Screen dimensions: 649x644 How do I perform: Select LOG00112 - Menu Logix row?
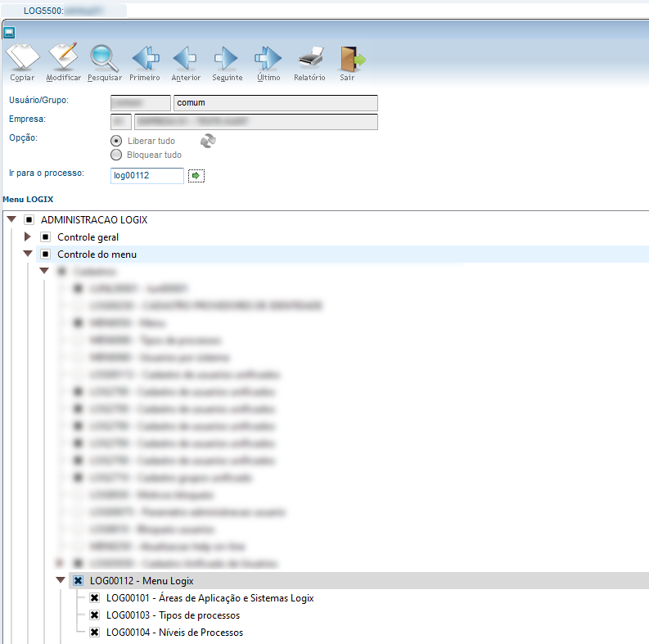click(358, 581)
